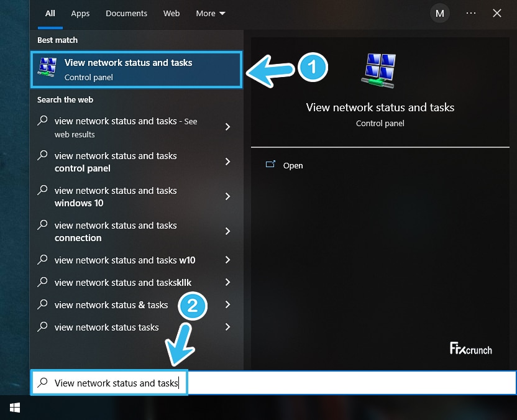
Task: Switch to the Apps tab
Action: tap(80, 14)
